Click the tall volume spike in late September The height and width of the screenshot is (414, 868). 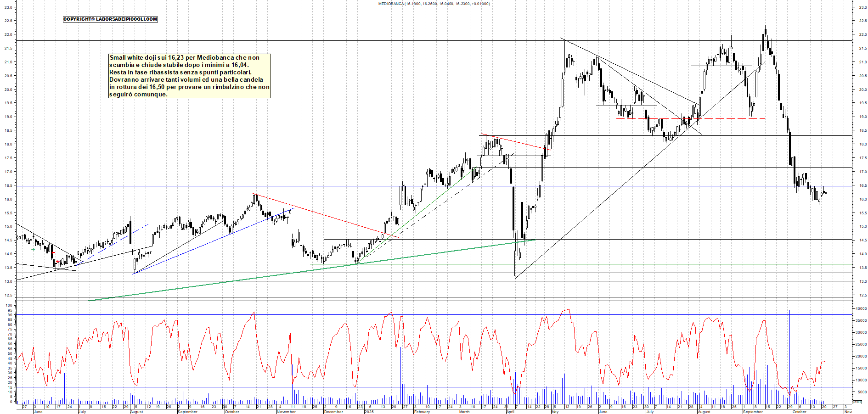tap(789, 353)
